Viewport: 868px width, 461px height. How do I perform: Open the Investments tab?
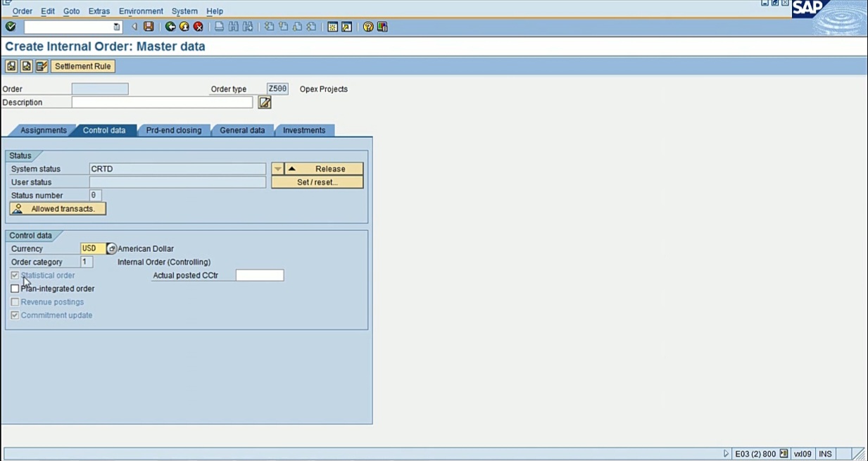[304, 130]
